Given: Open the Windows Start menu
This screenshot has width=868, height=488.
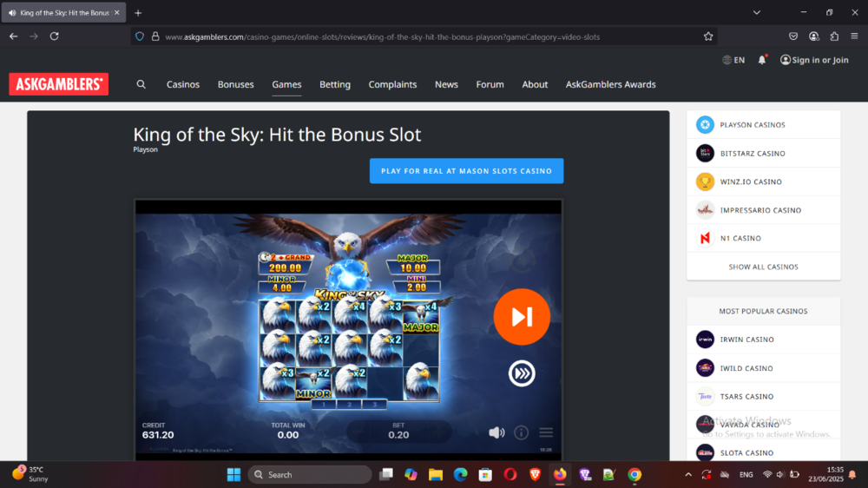Looking at the screenshot, I should pos(233,475).
